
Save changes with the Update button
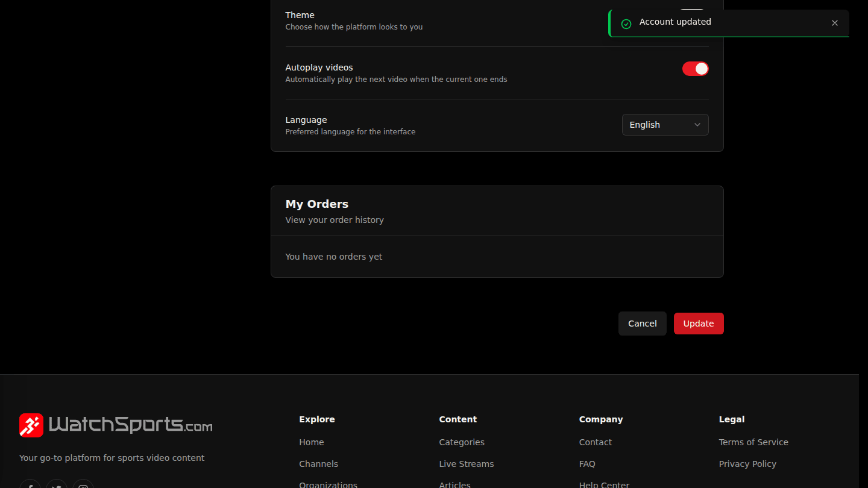pyautogui.click(x=699, y=324)
